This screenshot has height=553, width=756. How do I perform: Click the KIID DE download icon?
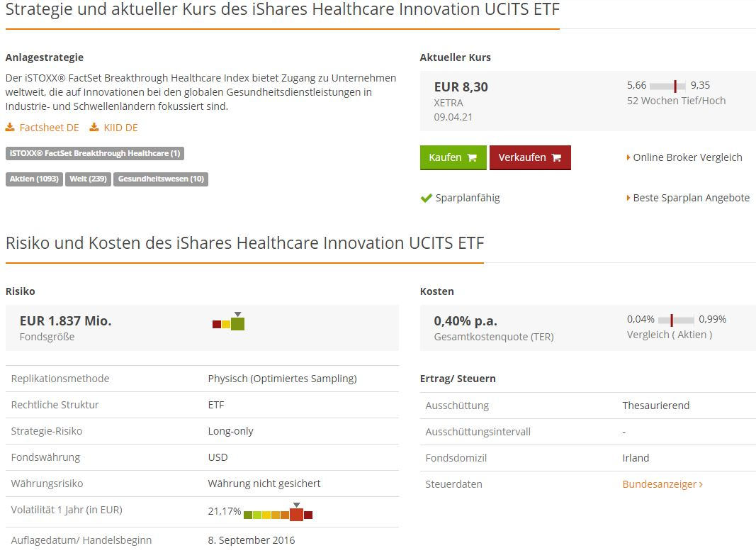tap(94, 128)
